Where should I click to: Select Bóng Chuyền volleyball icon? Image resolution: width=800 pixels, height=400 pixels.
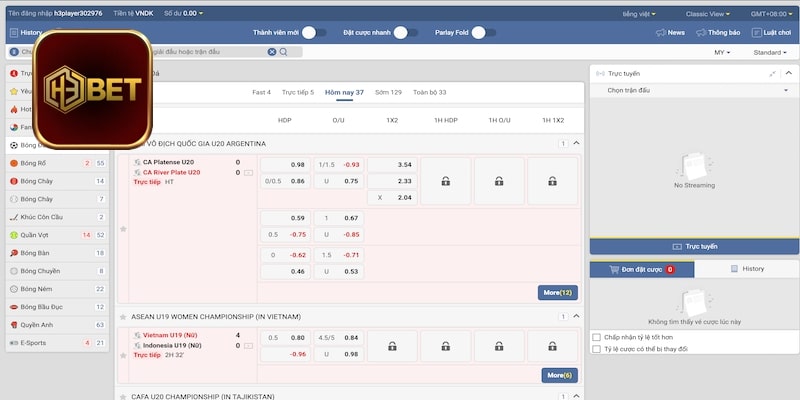(14, 271)
